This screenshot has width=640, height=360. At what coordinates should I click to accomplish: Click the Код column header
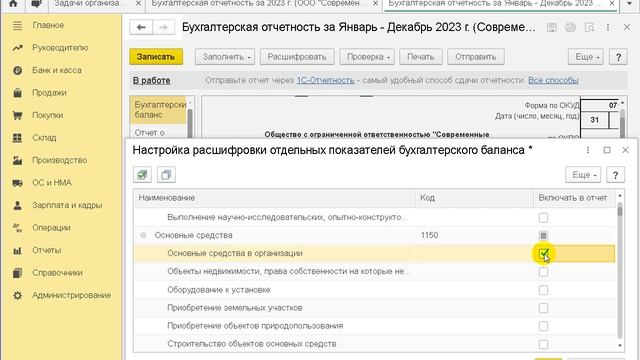(x=474, y=198)
